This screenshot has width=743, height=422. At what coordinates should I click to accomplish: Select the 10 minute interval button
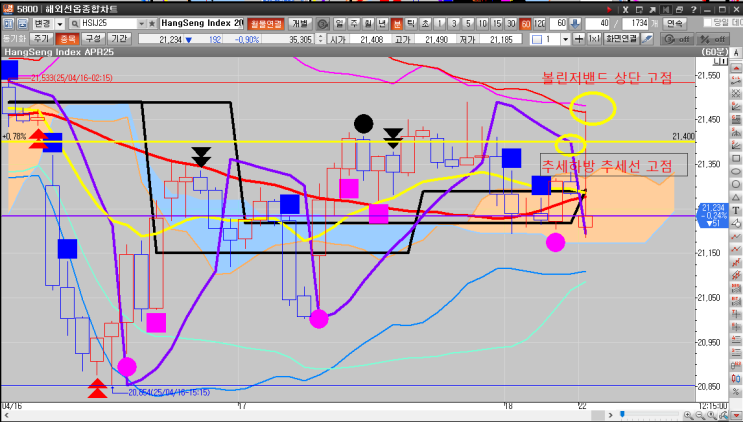point(482,24)
